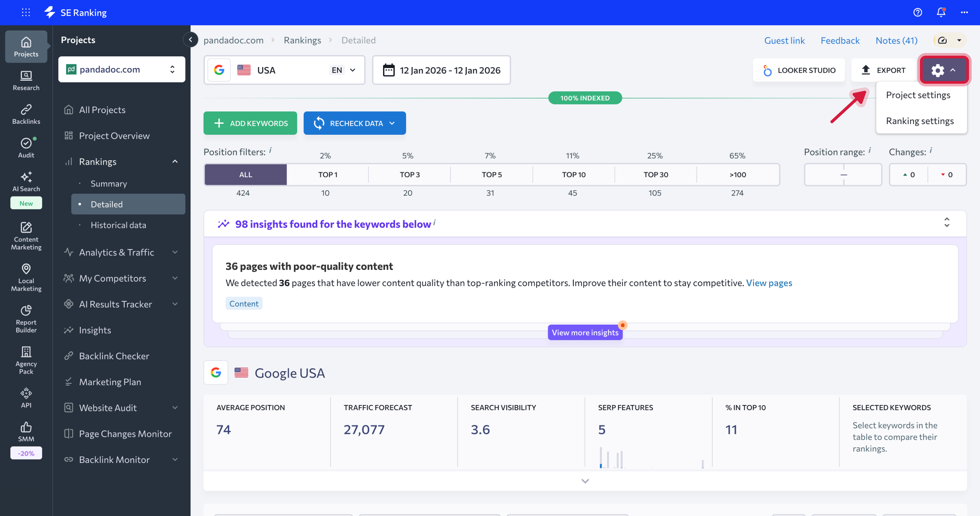980x516 pixels.
Task: Activate the TOP 3 filter segment
Action: pos(409,174)
